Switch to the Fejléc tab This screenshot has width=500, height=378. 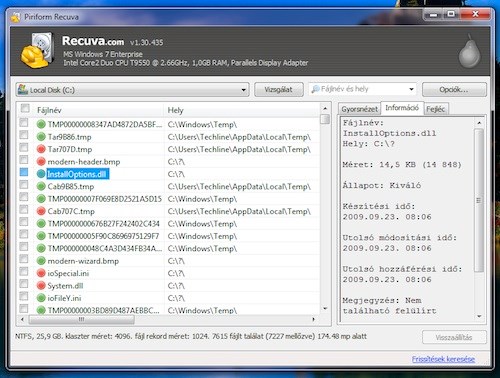435,109
